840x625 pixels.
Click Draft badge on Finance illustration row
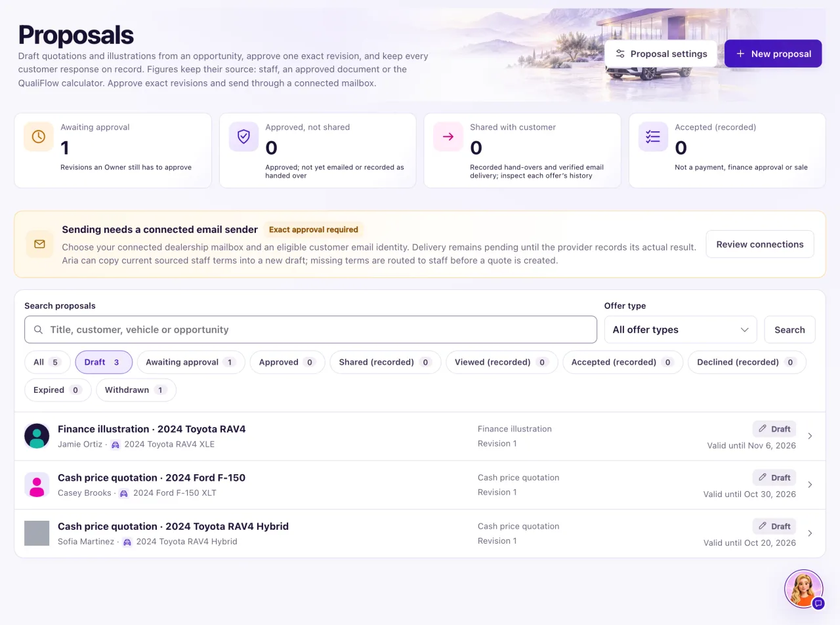[x=774, y=429]
